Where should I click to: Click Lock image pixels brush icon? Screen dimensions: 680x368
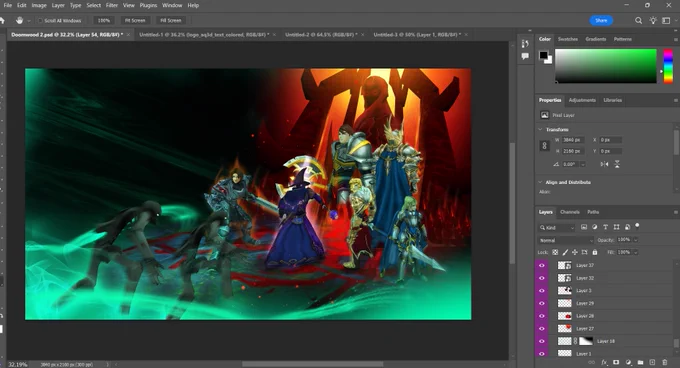[x=565, y=252]
